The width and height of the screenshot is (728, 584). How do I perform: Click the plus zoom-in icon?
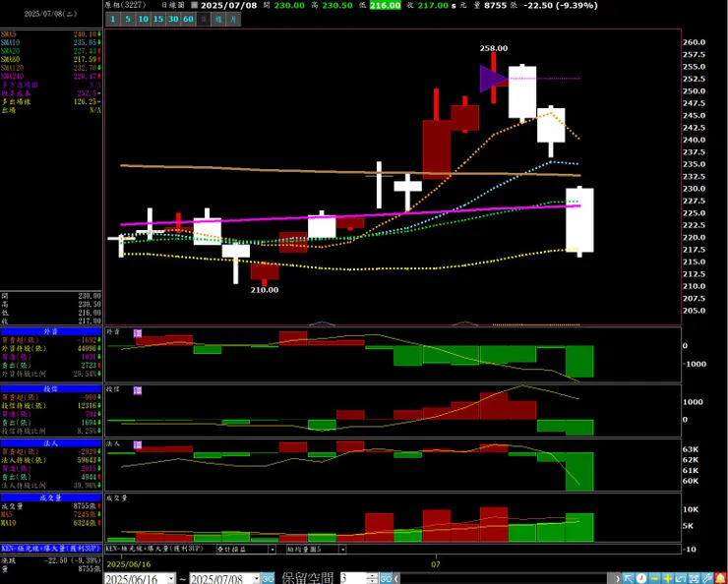668,578
